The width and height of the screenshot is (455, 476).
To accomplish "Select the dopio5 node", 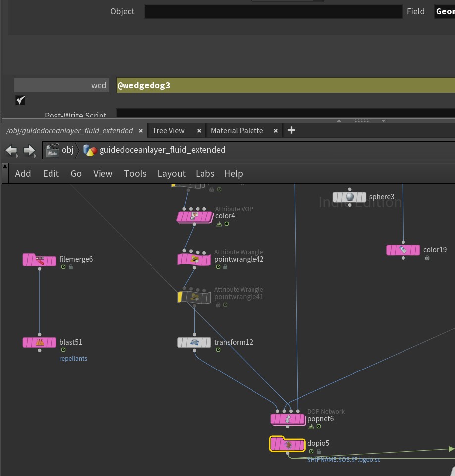I will [288, 444].
